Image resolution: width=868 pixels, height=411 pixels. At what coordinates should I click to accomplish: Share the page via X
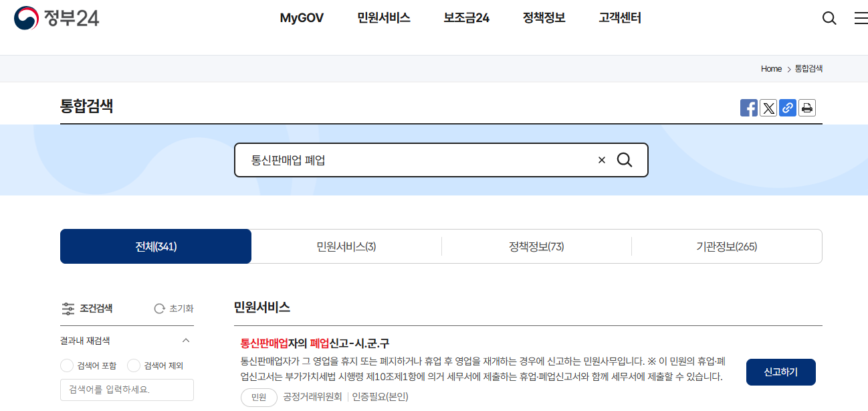point(768,108)
